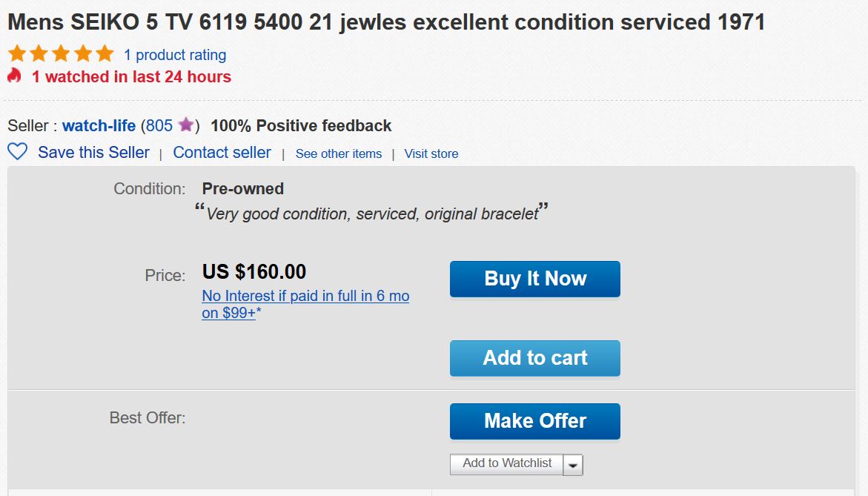
Task: Add the Seiko watch to cart
Action: (534, 358)
